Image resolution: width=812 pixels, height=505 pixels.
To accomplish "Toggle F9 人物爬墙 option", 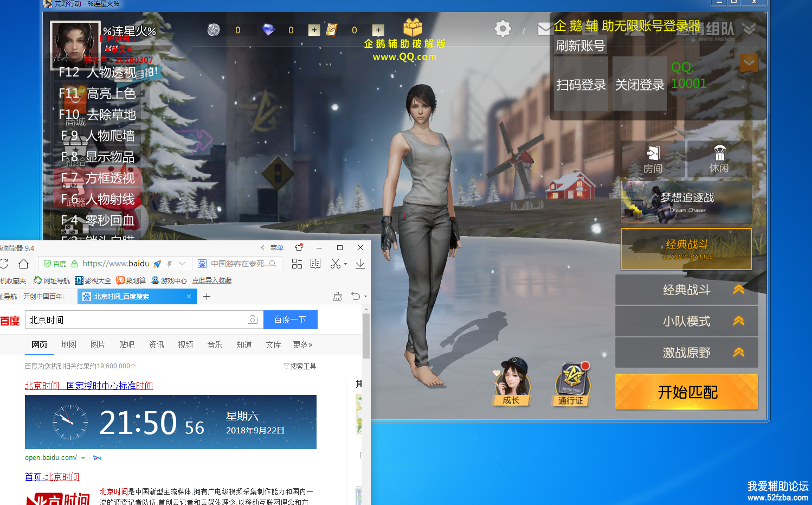I will tap(98, 136).
